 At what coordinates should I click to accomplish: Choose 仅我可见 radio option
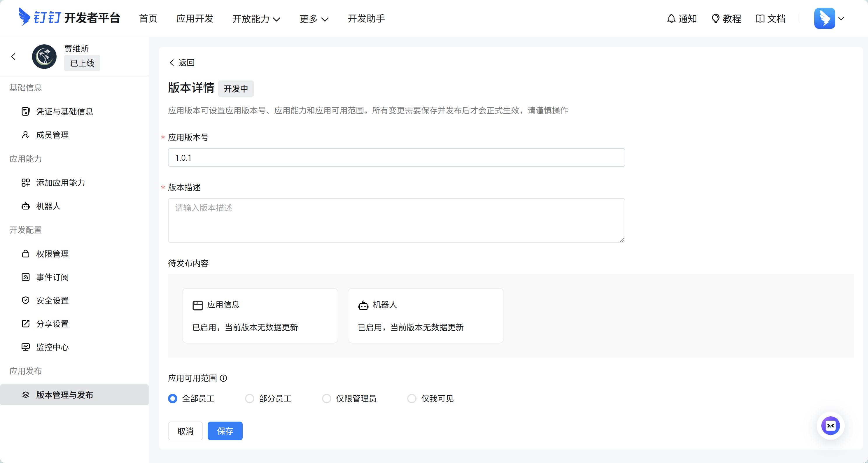click(x=412, y=399)
